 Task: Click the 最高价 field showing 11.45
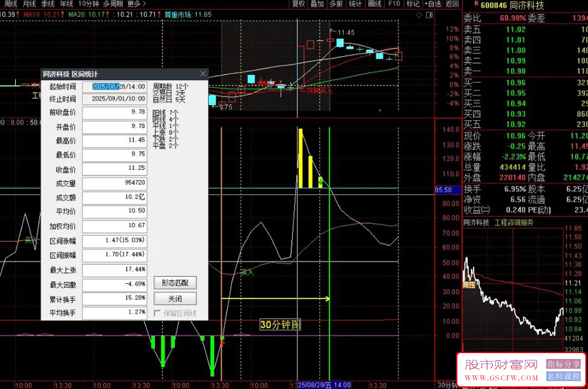pos(115,140)
